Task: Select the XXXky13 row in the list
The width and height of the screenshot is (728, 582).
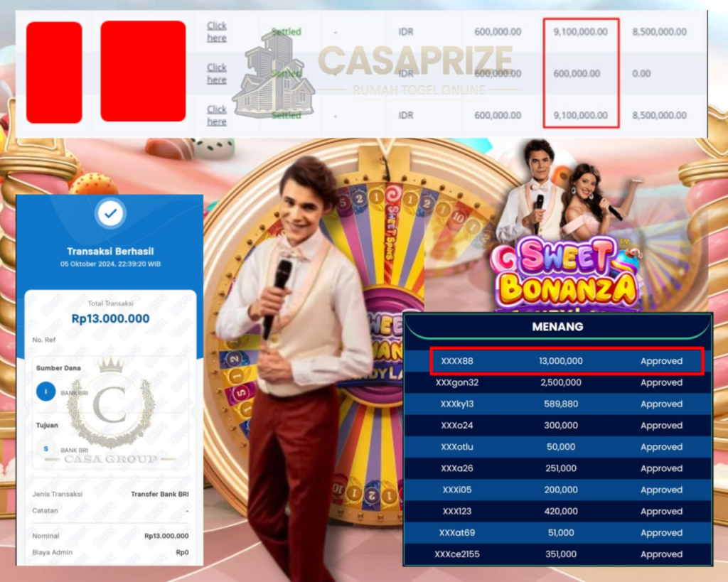Action: coord(558,404)
